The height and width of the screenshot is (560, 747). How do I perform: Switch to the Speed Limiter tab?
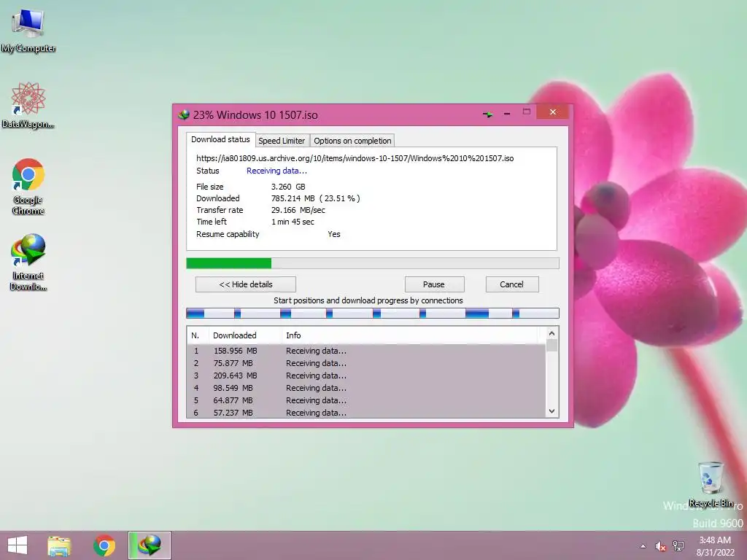282,141
